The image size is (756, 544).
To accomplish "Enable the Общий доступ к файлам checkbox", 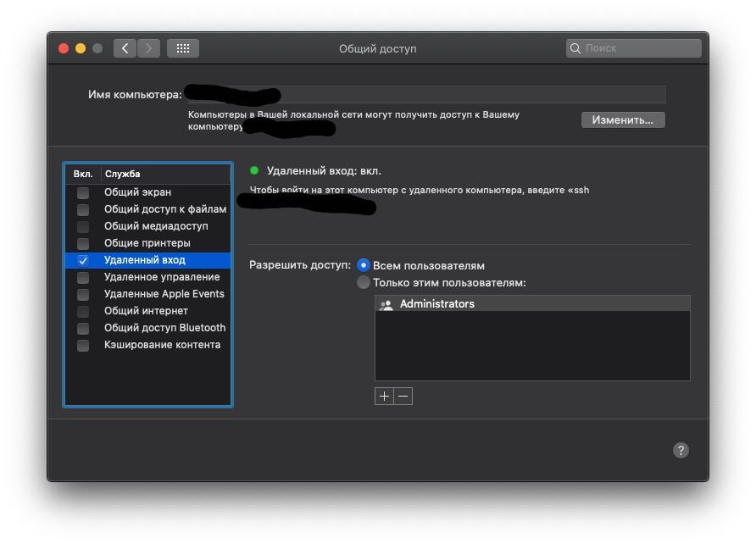I will (83, 209).
